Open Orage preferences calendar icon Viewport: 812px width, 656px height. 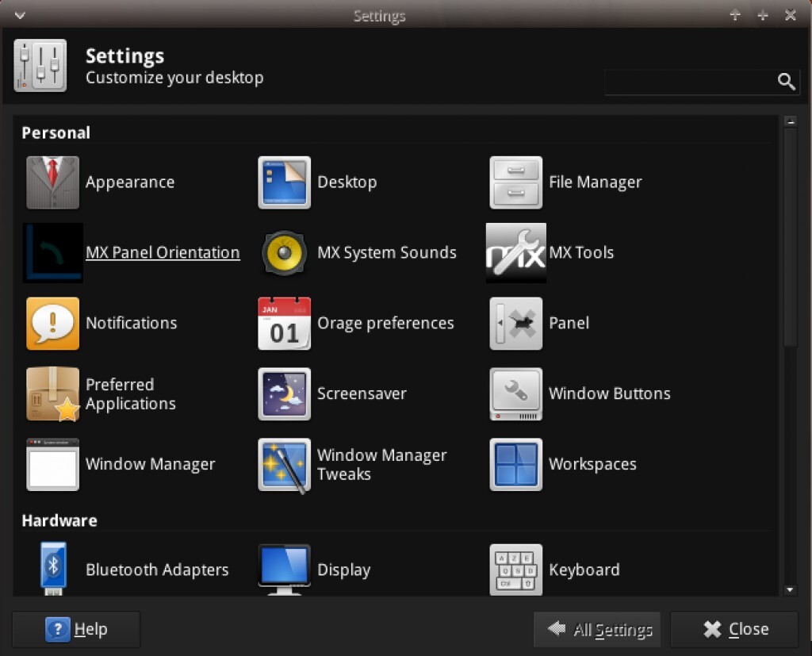284,324
